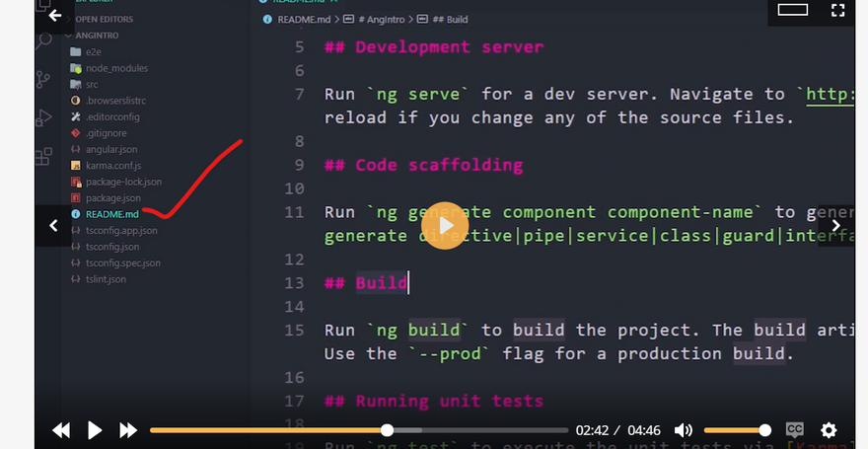Enter fullscreen mode

(x=837, y=11)
